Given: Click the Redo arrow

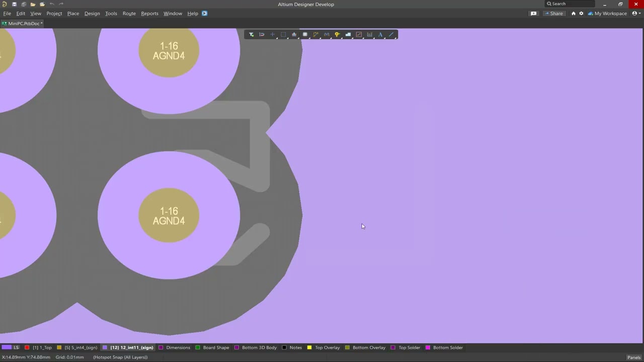Looking at the screenshot, I should click(61, 4).
